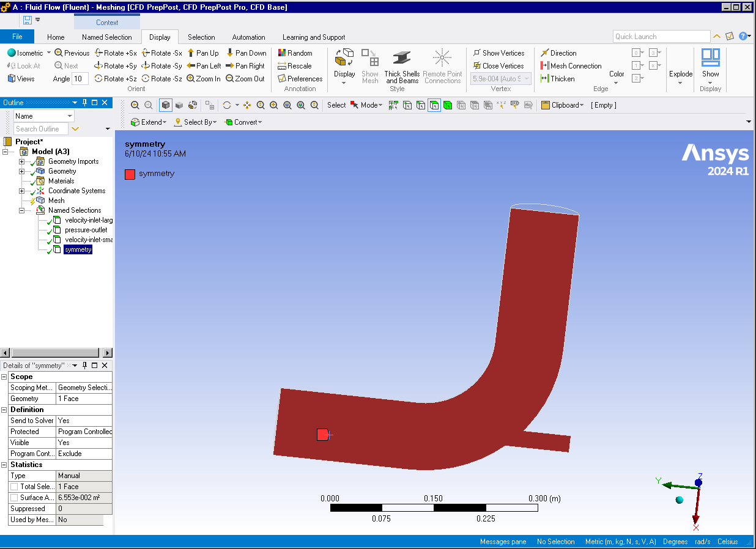This screenshot has width=756, height=549.
Task: Click the Mesh Connection edge icon
Action: [x=545, y=66]
